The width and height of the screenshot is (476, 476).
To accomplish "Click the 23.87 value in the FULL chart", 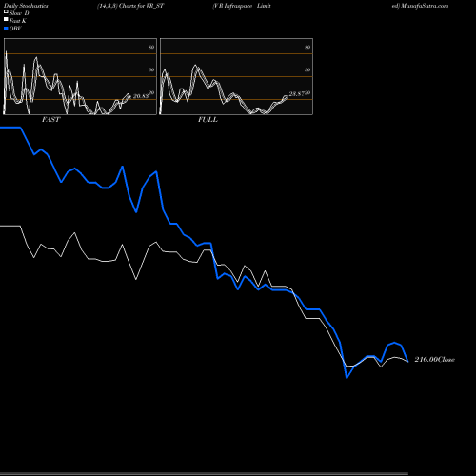I will click(x=297, y=94).
